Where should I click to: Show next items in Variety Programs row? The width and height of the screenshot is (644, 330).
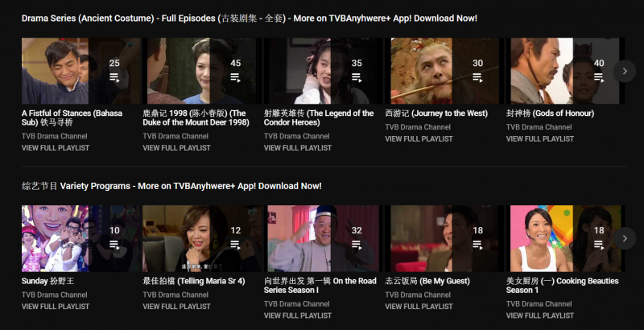[x=625, y=238]
